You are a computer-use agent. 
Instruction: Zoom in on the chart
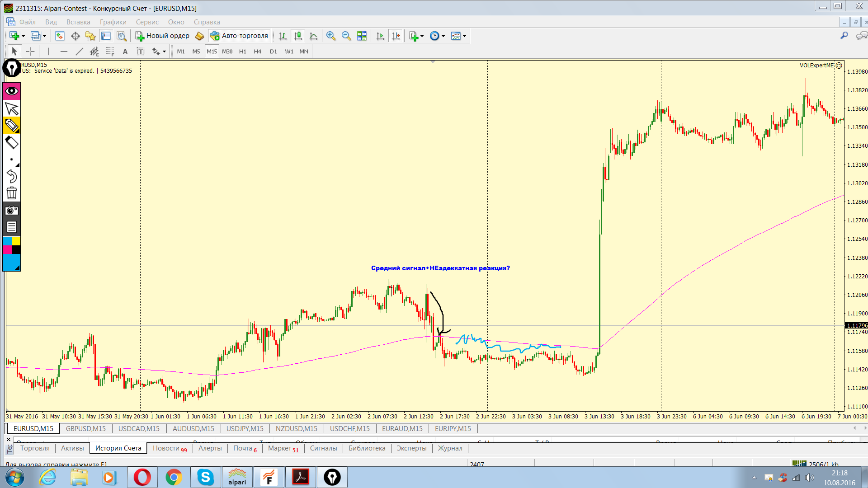coord(331,36)
